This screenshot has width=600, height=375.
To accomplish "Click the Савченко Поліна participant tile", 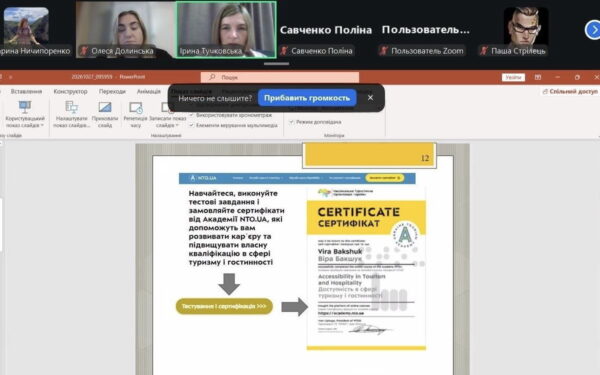I will pyautogui.click(x=326, y=30).
